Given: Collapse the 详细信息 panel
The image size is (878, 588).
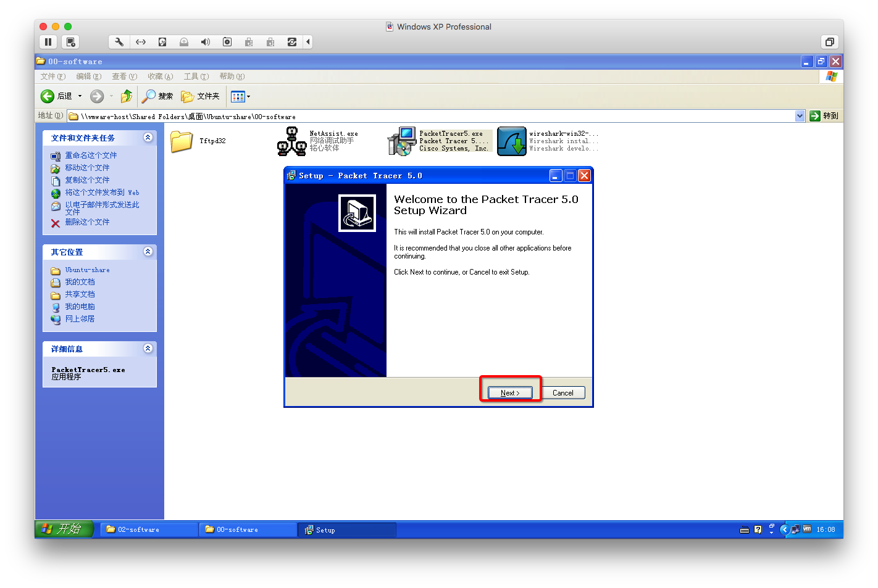Looking at the screenshot, I should (x=148, y=349).
